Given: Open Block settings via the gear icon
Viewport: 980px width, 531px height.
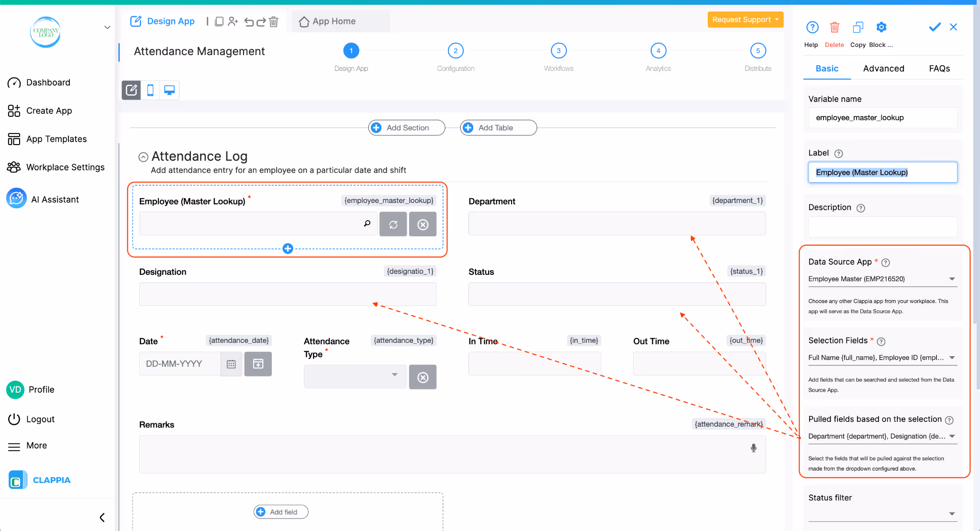Looking at the screenshot, I should pyautogui.click(x=881, y=27).
